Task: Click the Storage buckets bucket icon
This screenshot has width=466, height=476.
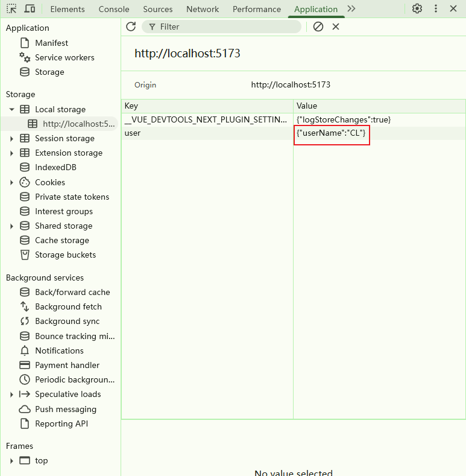Action: tap(25, 255)
